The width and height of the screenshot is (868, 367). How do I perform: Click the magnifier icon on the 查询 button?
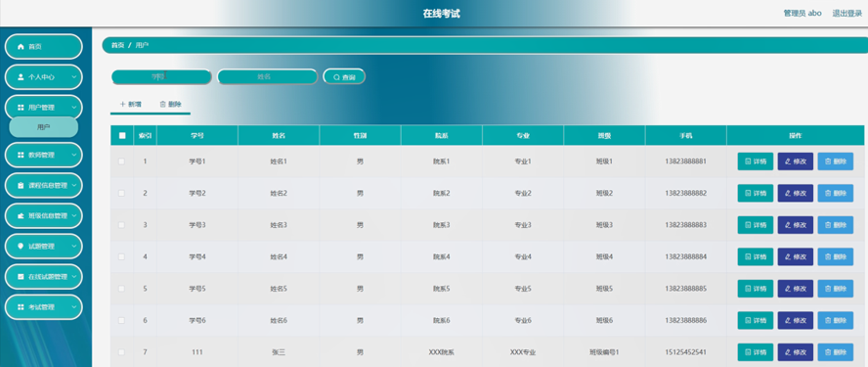(x=336, y=77)
